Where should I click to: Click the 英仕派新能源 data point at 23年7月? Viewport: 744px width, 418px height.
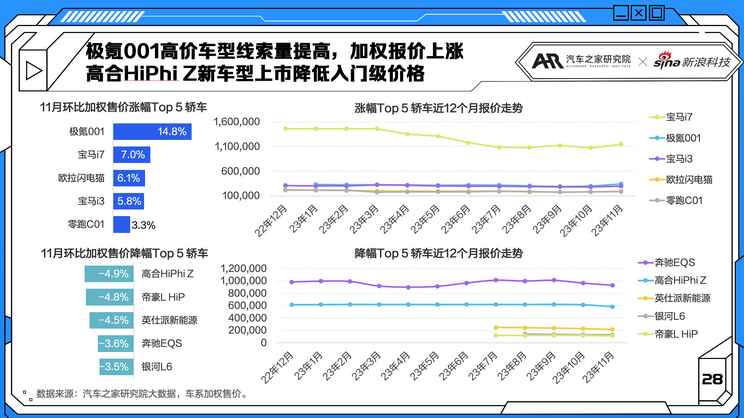click(496, 327)
